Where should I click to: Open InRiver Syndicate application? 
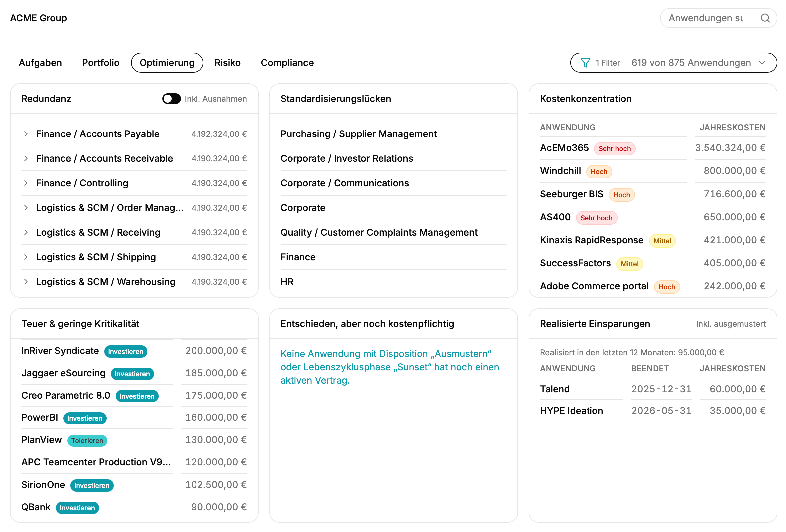point(60,351)
